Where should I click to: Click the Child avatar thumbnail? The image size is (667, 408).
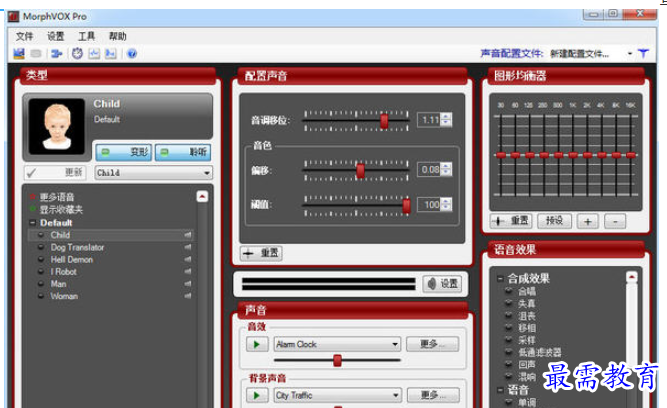(x=57, y=126)
